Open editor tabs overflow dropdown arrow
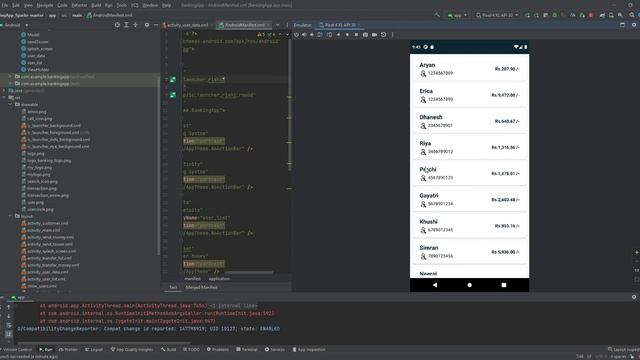 (278, 25)
